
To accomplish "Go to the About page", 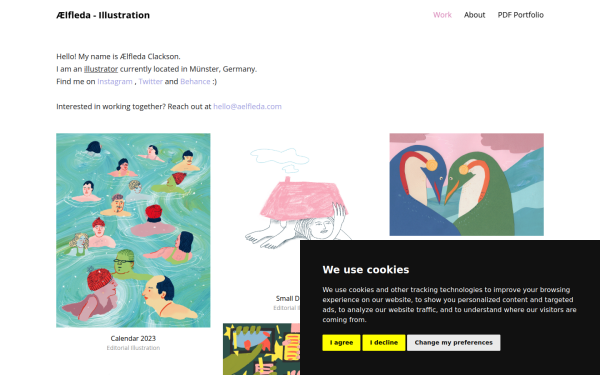I will click(x=474, y=15).
